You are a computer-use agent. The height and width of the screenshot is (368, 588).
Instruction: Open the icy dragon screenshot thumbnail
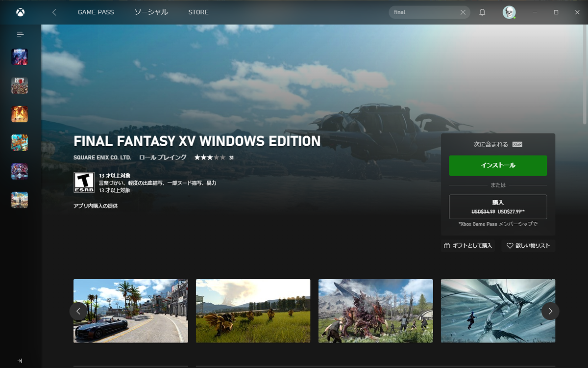tap(498, 311)
